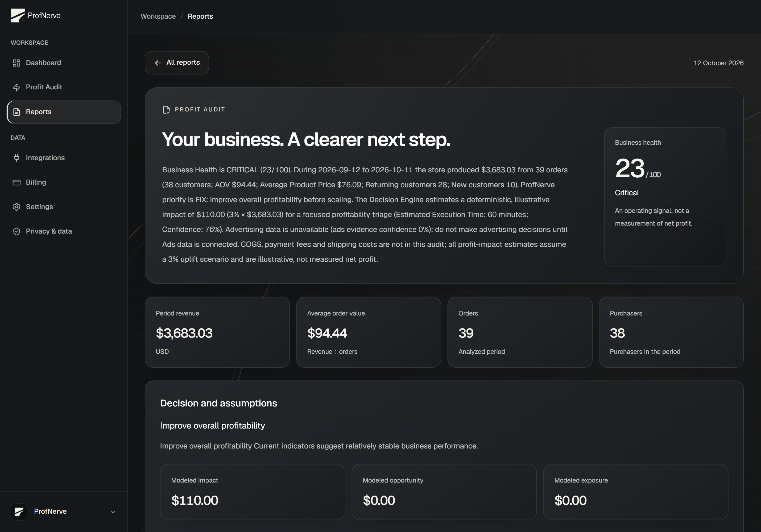Image resolution: width=761 pixels, height=532 pixels.
Task: Click the report date 12 October 2026
Action: 719,63
